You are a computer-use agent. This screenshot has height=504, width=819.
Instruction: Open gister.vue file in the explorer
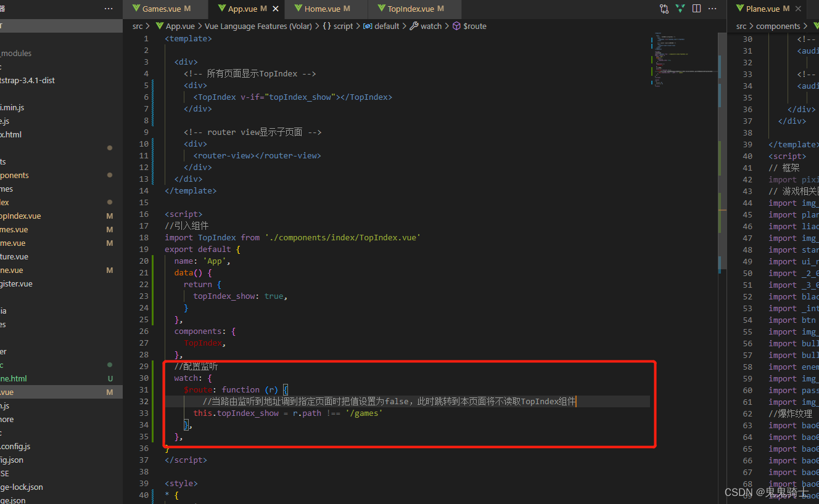click(x=17, y=283)
